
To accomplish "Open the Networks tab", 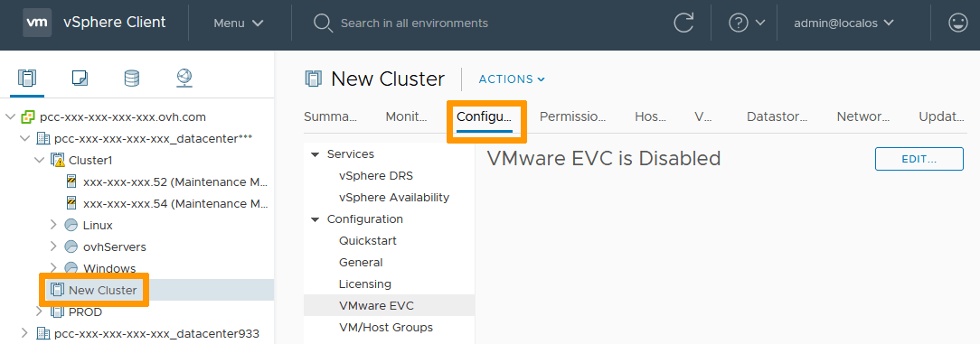I will point(863,116).
